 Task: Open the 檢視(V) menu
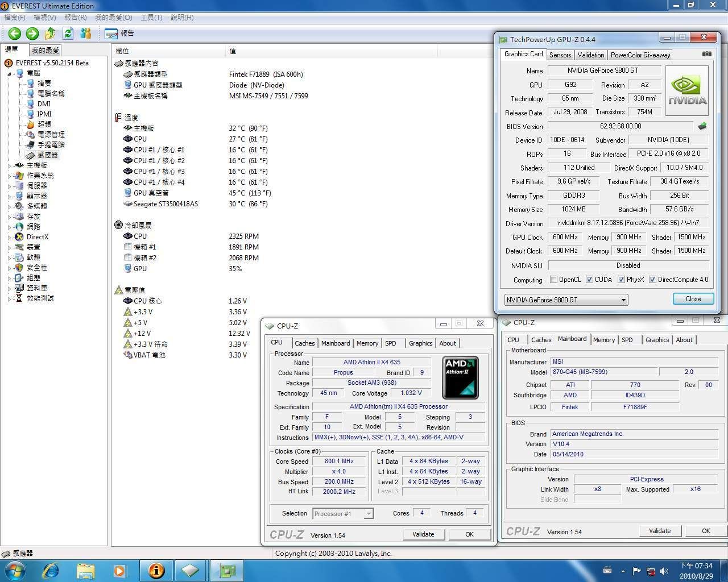pos(45,18)
